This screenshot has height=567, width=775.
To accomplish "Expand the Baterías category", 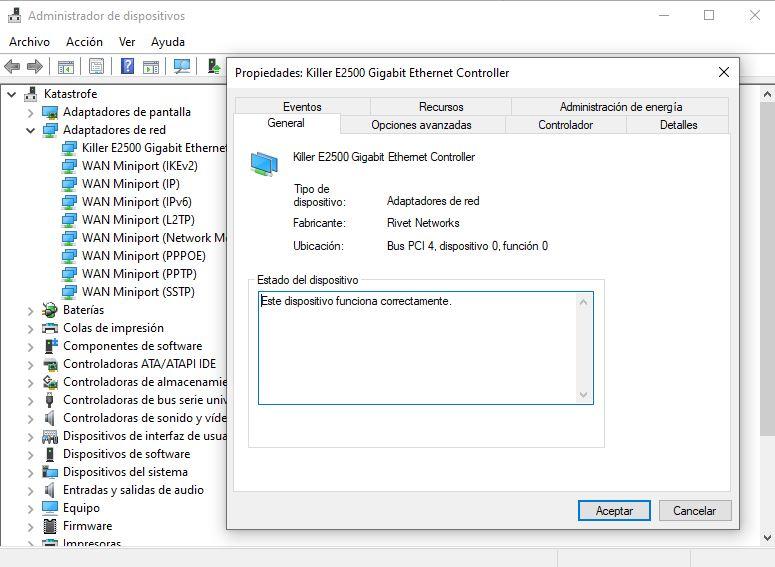I will coord(31,310).
